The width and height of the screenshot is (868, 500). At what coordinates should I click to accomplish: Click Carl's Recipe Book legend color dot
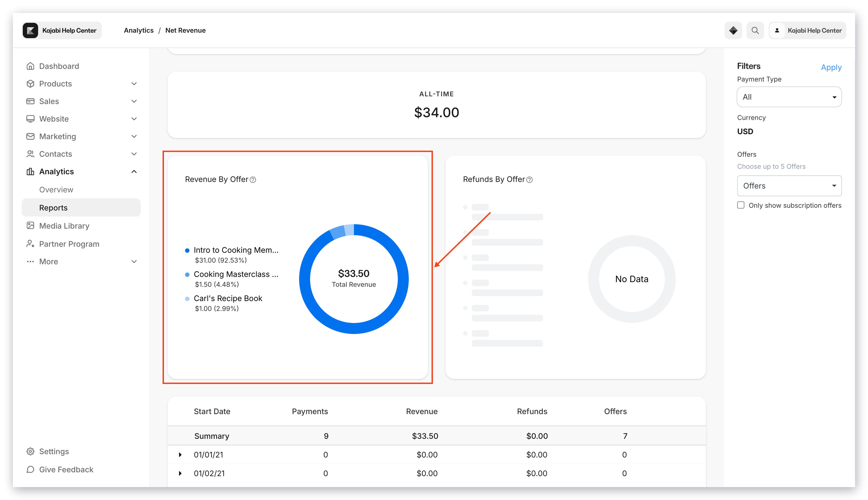187,299
